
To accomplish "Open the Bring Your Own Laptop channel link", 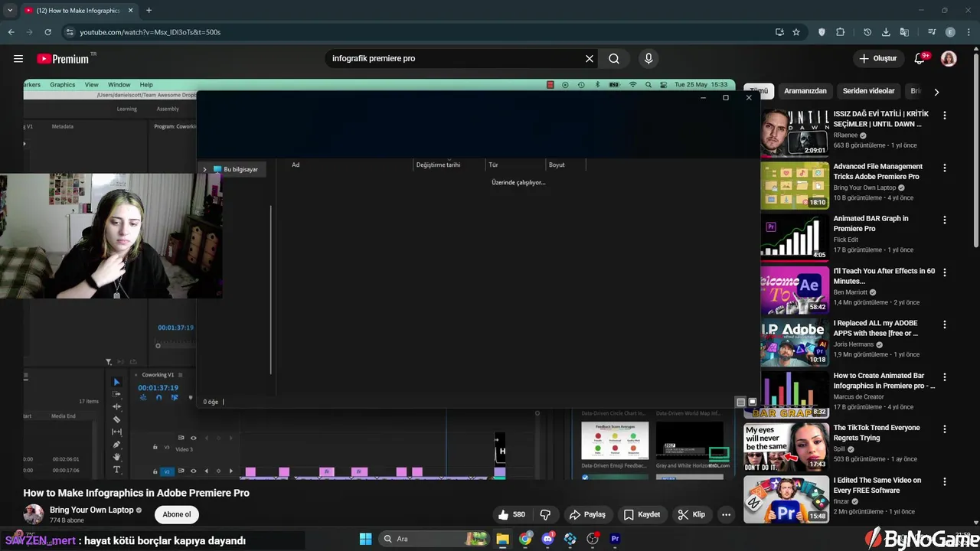I will pos(91,510).
